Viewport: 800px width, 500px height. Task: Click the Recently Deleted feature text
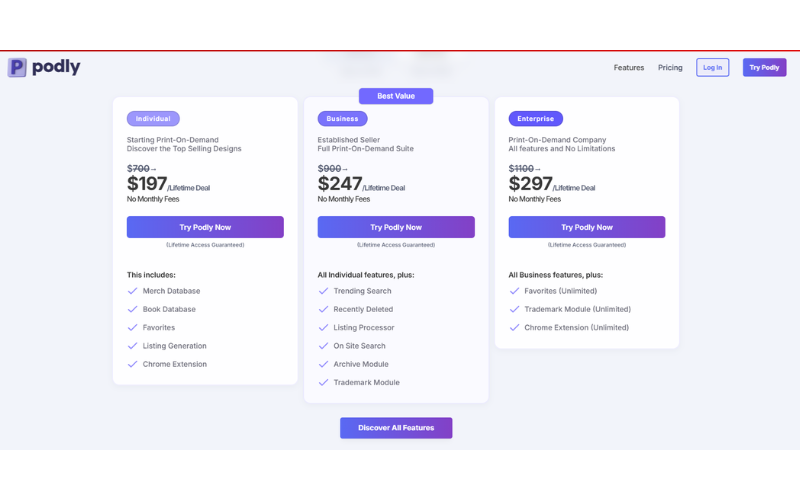(363, 309)
